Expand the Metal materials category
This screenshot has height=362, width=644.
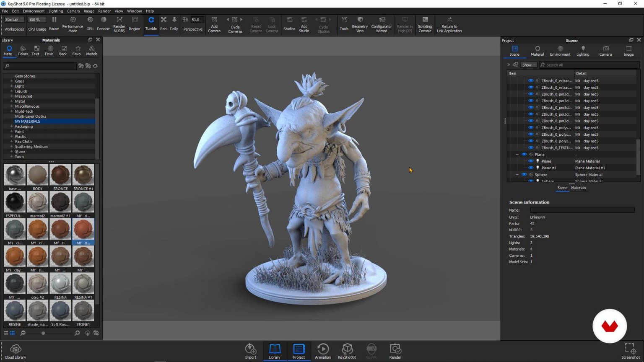click(x=11, y=101)
